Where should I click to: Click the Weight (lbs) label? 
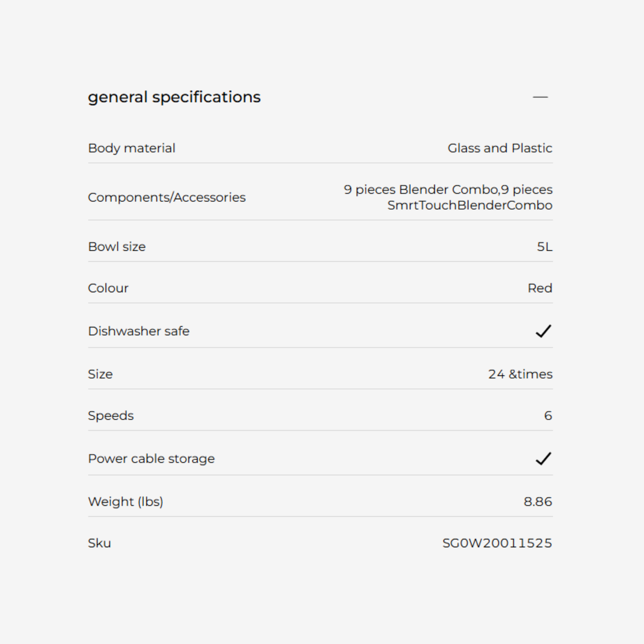[x=126, y=502]
